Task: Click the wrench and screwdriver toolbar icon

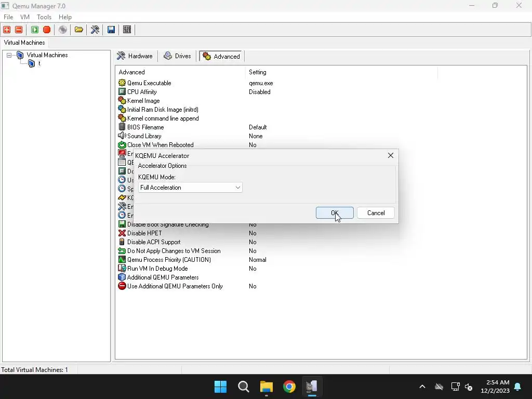Action: point(95,30)
